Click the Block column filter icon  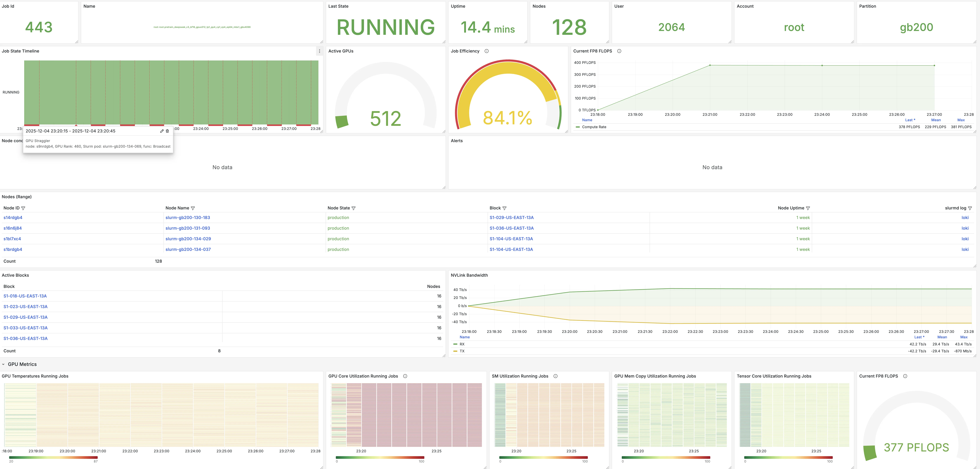click(x=504, y=208)
